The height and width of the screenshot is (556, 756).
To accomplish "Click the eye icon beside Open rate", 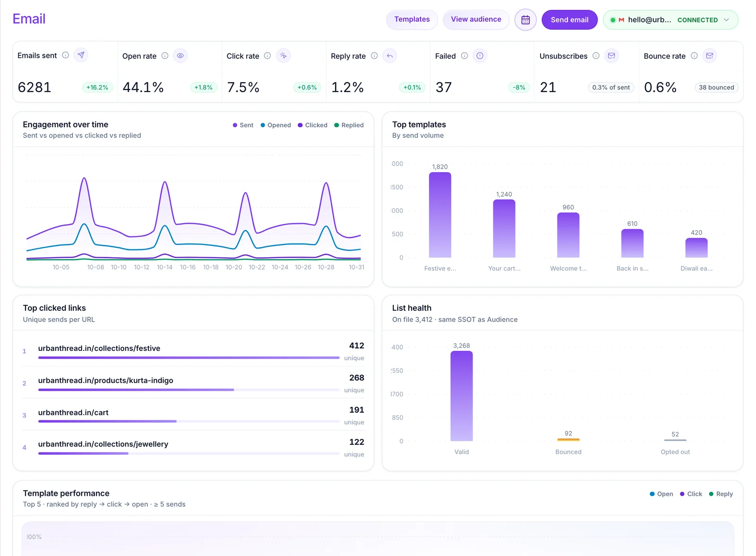I will [180, 56].
